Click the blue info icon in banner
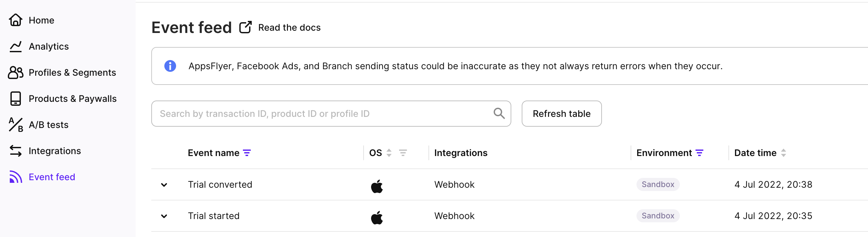868x237 pixels. [170, 66]
